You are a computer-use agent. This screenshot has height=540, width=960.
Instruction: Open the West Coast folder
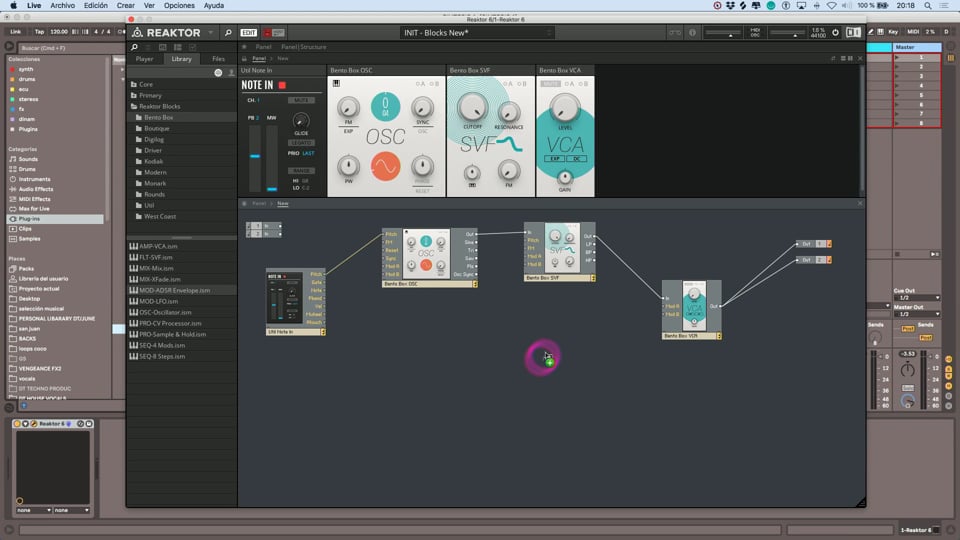(160, 216)
